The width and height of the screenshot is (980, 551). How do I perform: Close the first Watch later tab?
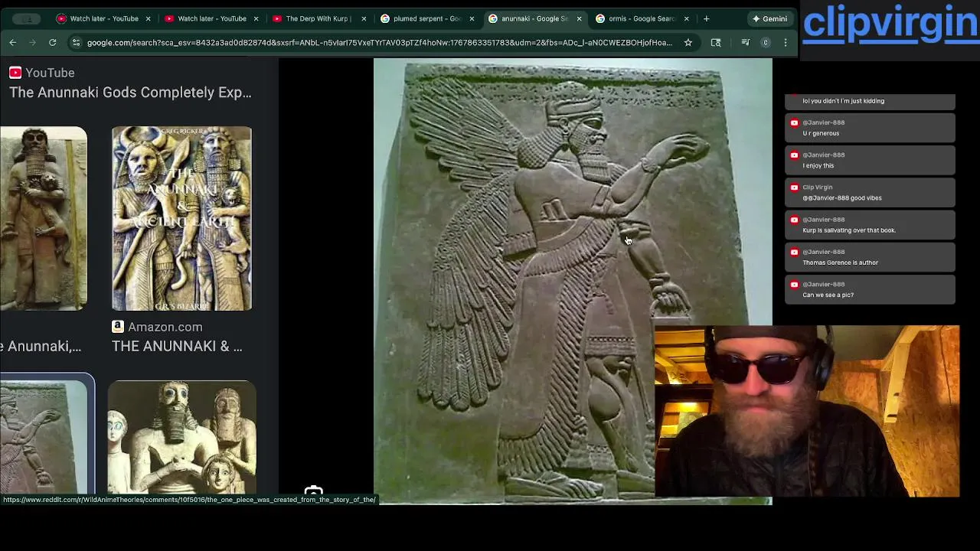click(x=149, y=18)
